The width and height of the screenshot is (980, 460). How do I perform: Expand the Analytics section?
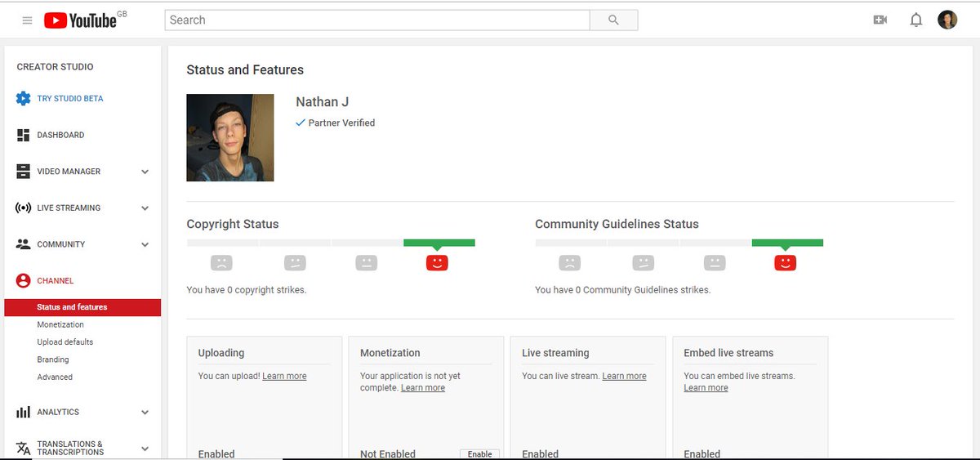click(x=145, y=413)
